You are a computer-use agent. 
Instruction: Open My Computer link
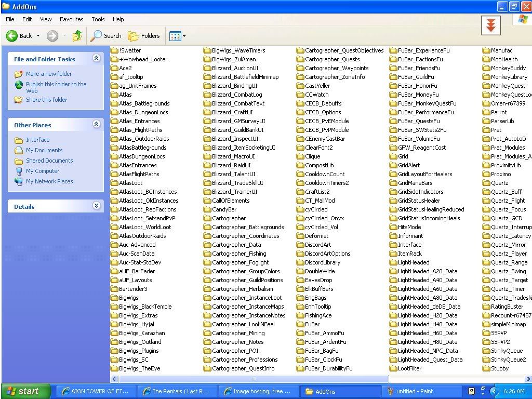pyautogui.click(x=43, y=171)
